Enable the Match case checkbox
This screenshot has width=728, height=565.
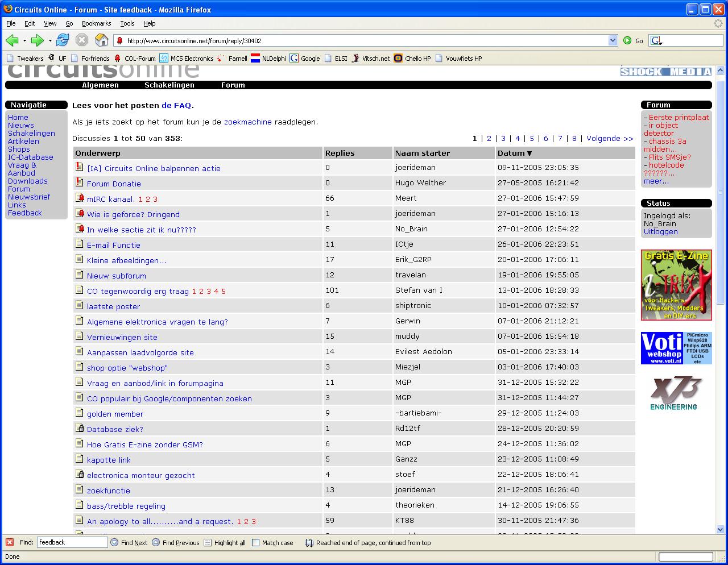click(x=255, y=543)
